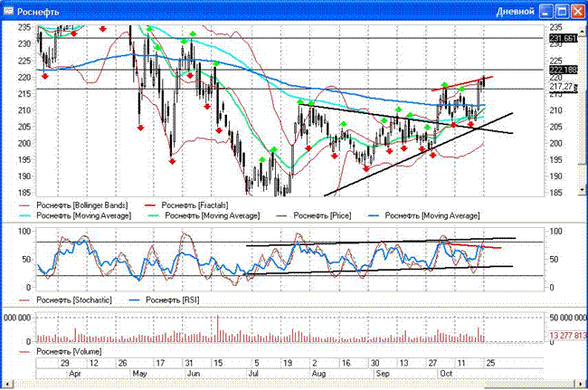This screenshot has width=588, height=390.
Task: Select the blue Moving Average legend entry
Action: click(423, 215)
